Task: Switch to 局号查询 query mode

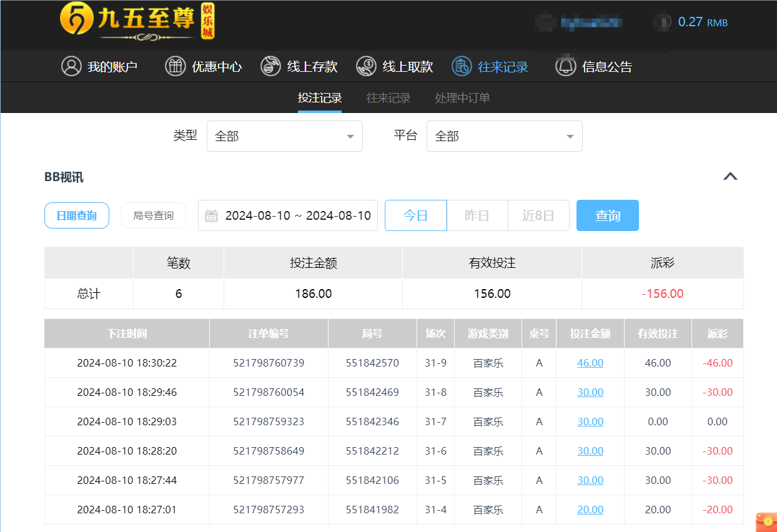Action: click(x=154, y=215)
